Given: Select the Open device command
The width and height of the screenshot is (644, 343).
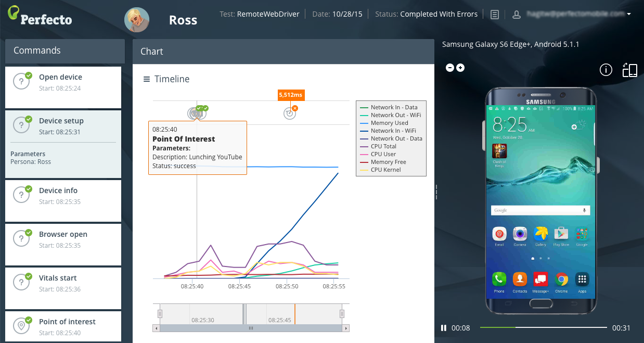Looking at the screenshot, I should (63, 86).
